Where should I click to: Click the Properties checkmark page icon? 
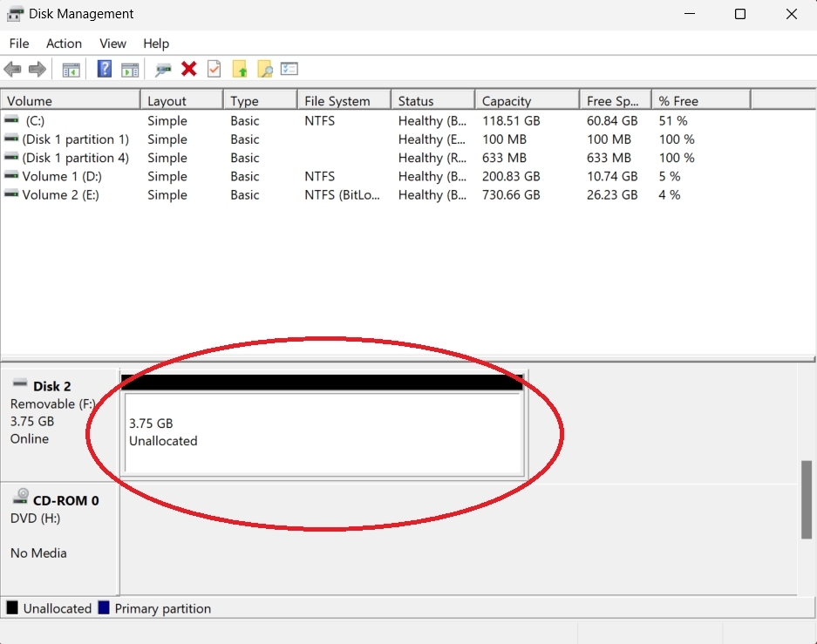pos(214,70)
